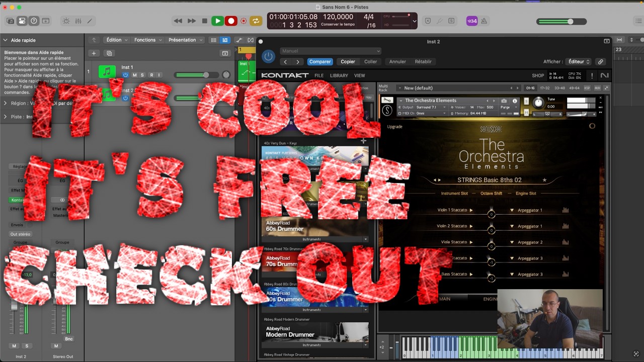Open the Fonctions menu
Screen dimensions: 644x362
tap(147, 40)
